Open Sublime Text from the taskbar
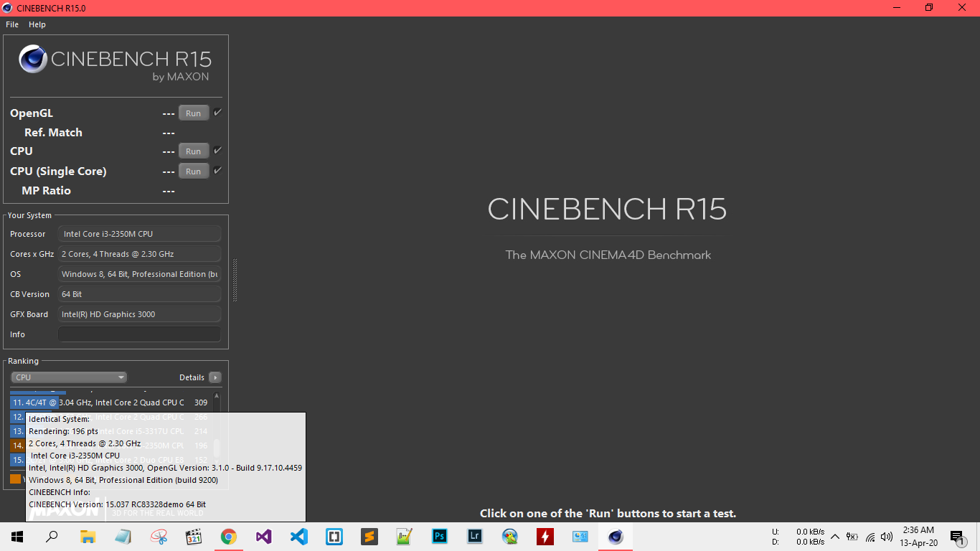This screenshot has width=980, height=551. tap(369, 537)
